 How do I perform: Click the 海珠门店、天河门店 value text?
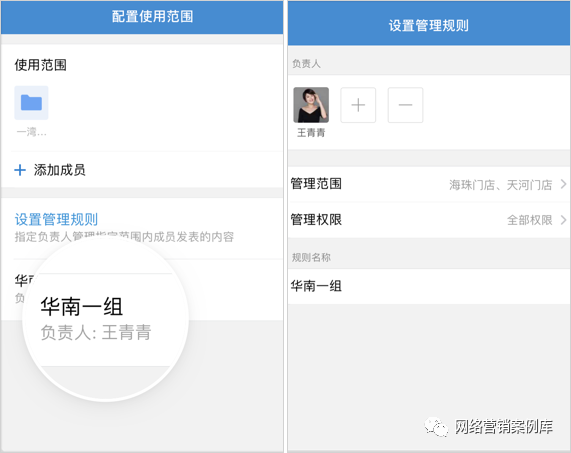(500, 185)
